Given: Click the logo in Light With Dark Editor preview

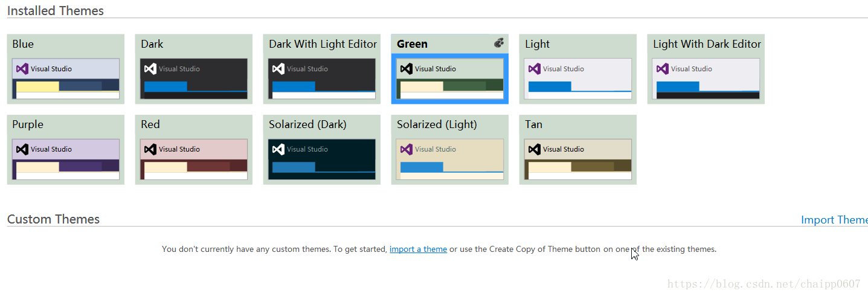Looking at the screenshot, I should coord(663,69).
